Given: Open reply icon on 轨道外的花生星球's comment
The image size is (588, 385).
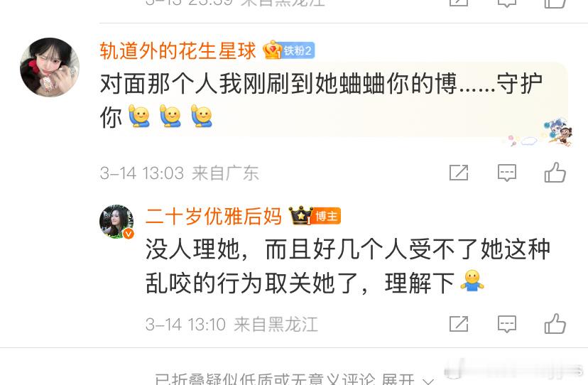Looking at the screenshot, I should 507,173.
